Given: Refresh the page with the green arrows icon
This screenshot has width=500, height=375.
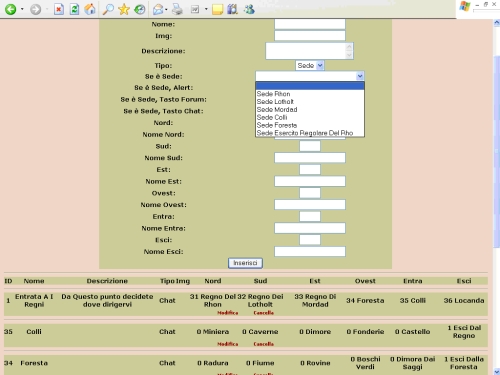Looking at the screenshot, I should (x=74, y=9).
